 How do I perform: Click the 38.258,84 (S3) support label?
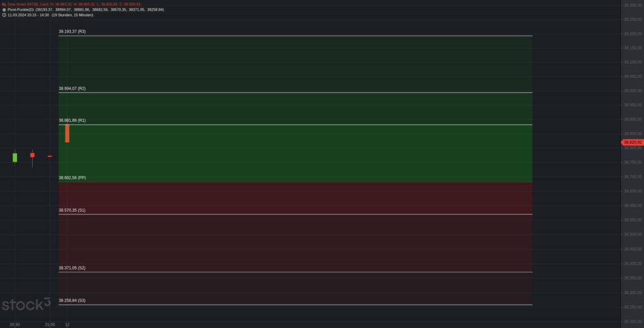(72, 300)
